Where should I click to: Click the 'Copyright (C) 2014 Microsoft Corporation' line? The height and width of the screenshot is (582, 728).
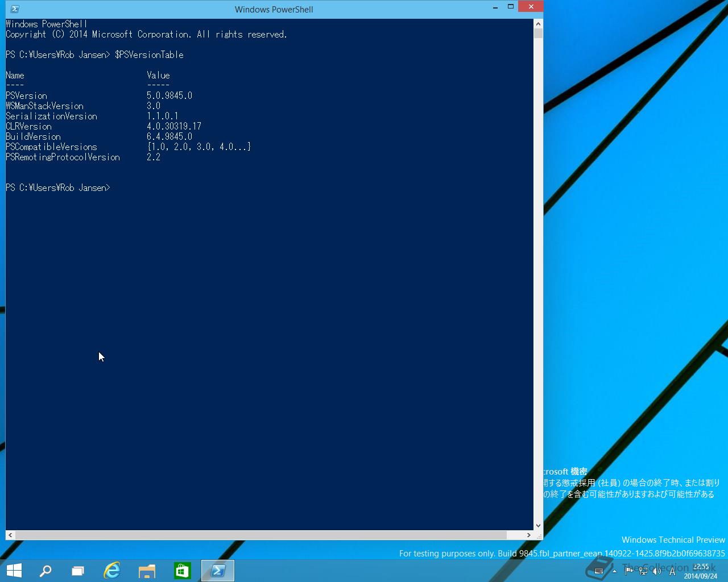[147, 34]
